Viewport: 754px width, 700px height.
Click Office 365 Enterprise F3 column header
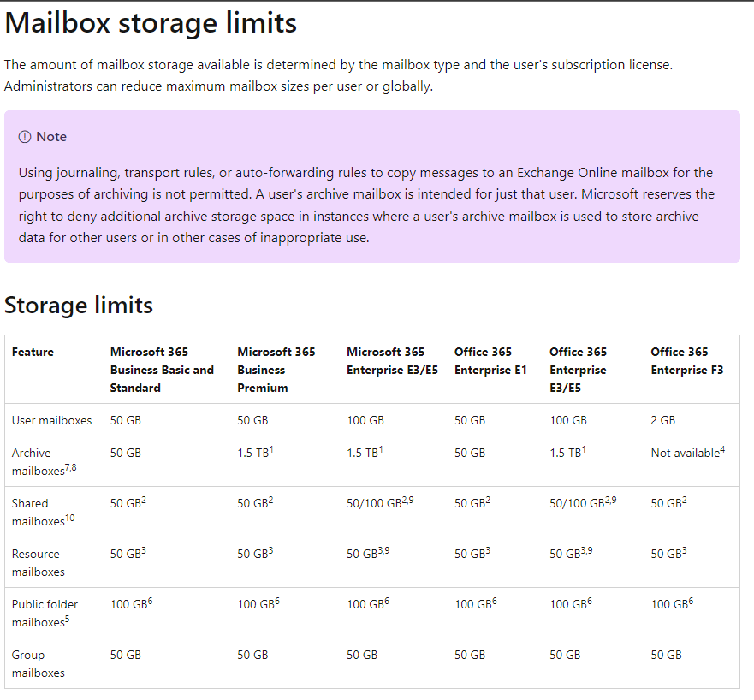click(686, 360)
